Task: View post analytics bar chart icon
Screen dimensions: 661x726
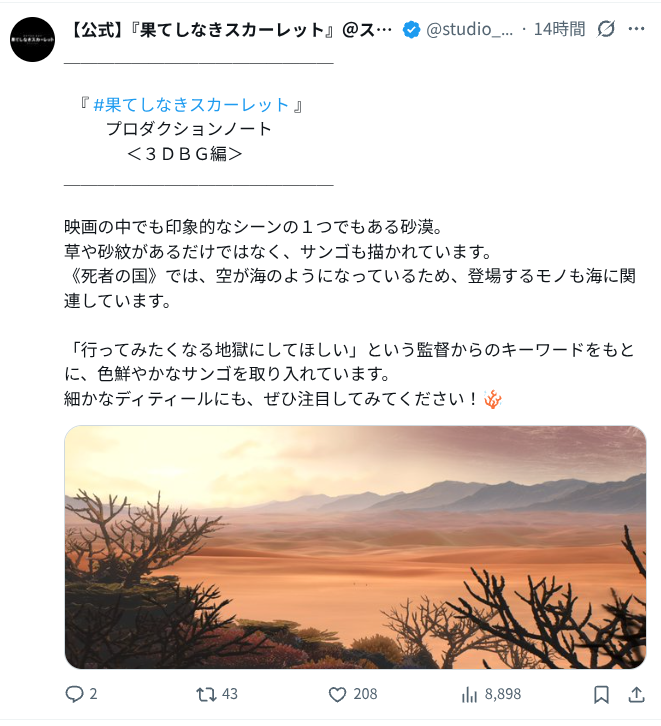Action: click(469, 694)
